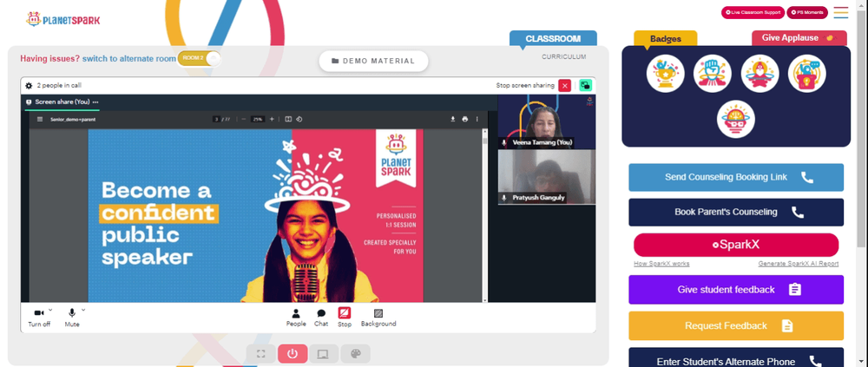Image resolution: width=868 pixels, height=367 pixels.
Task: Open call settings gear icon
Action: (x=29, y=86)
